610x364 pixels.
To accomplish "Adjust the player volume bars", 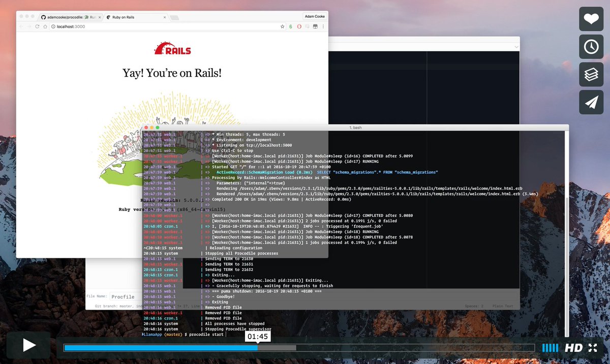I will pos(550,348).
